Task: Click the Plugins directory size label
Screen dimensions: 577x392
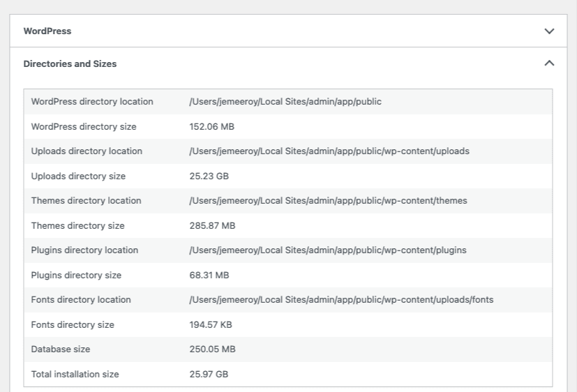Action: 76,276
